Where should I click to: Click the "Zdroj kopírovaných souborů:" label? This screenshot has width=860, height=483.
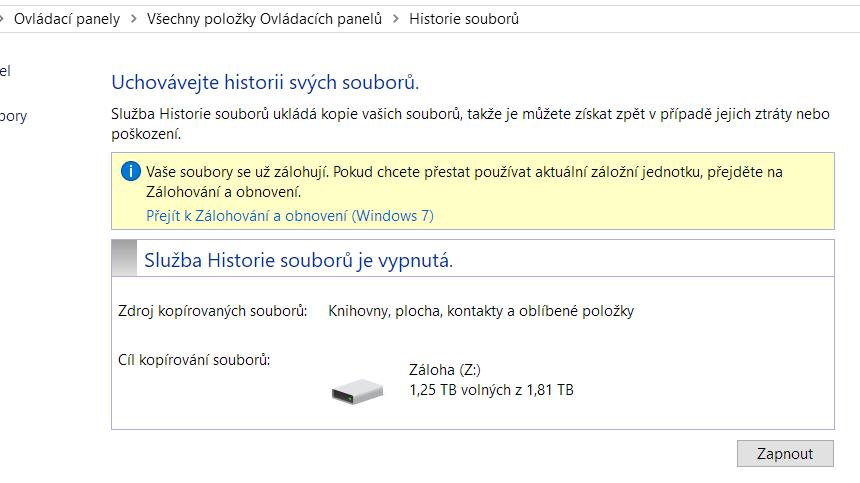tap(213, 311)
